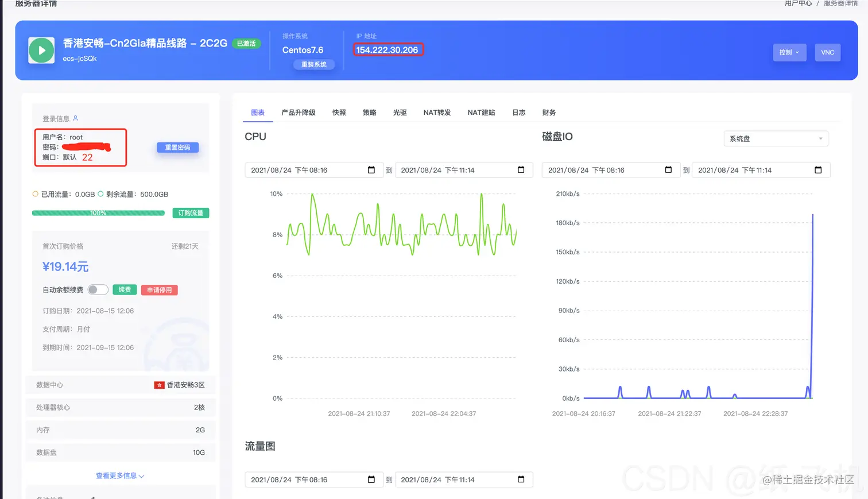Viewport: 868px width, 499px height.
Task: Click the green play server icon
Action: [x=41, y=51]
